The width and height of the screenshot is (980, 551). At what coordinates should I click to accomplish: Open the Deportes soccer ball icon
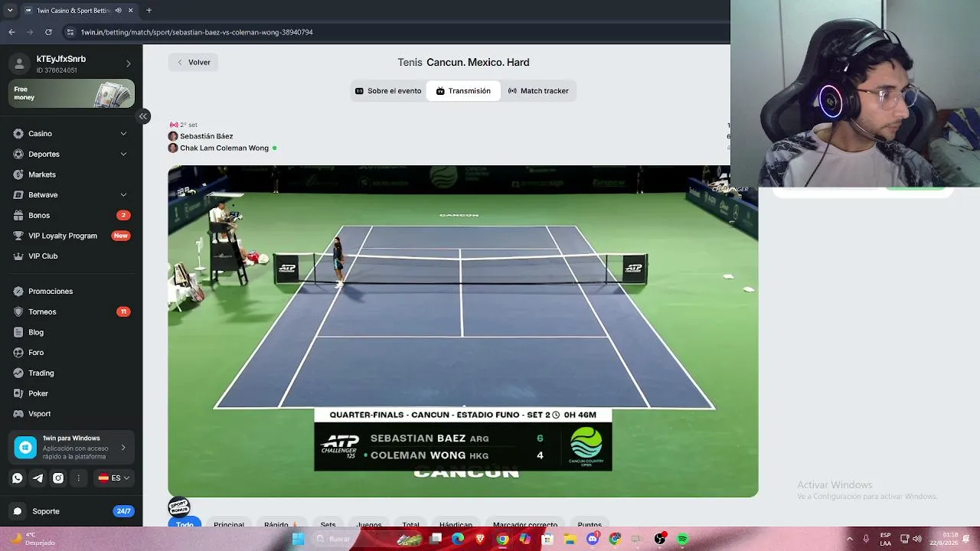[x=18, y=155]
